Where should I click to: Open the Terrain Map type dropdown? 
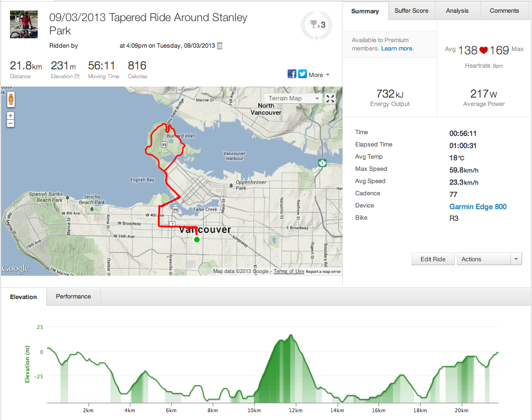pyautogui.click(x=294, y=99)
